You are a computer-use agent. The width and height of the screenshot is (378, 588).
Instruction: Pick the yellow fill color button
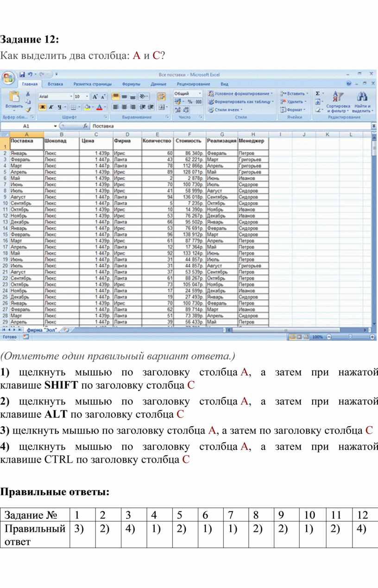pyautogui.click(x=88, y=107)
